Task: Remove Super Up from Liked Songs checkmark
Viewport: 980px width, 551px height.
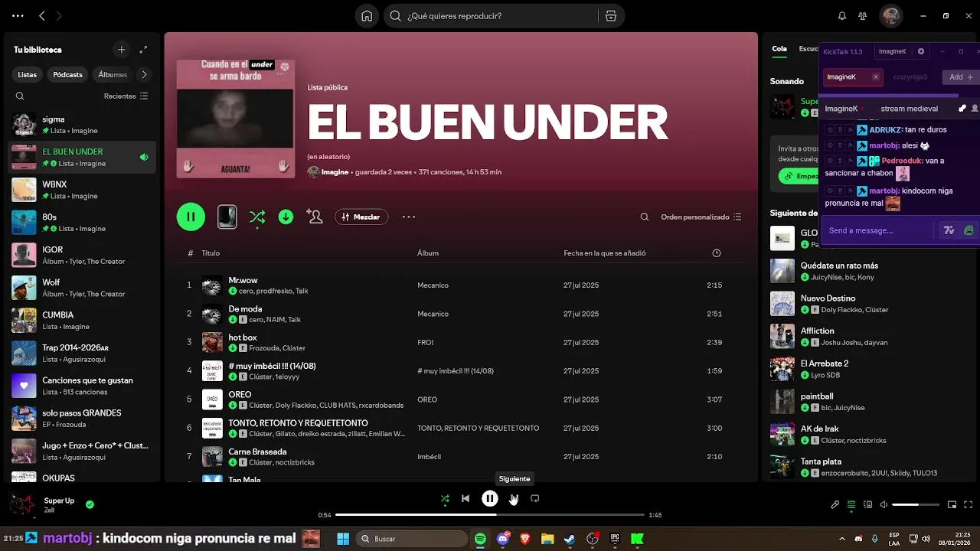Action: pyautogui.click(x=90, y=504)
